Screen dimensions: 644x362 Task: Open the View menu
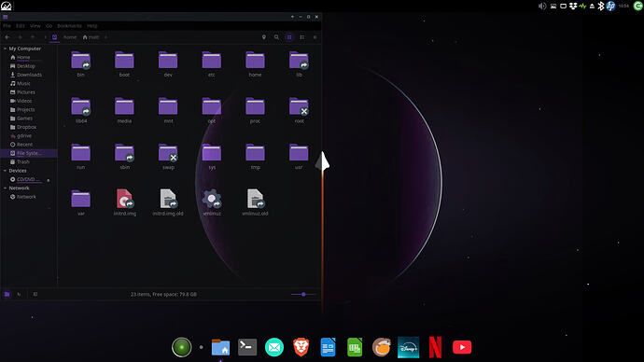click(35, 26)
